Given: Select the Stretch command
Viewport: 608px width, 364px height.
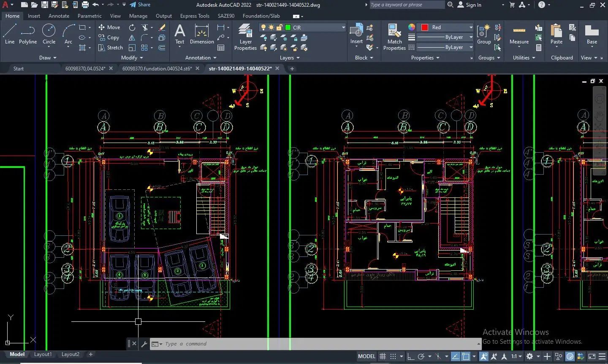Looking at the screenshot, I should point(111,48).
